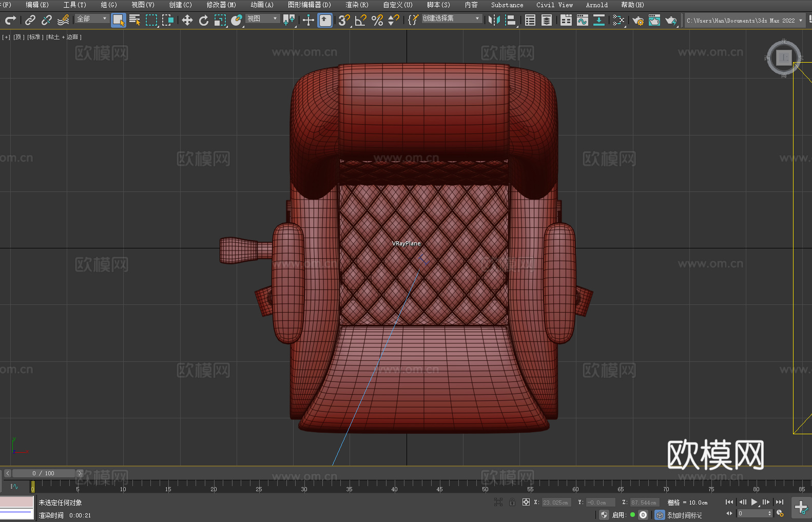This screenshot has width=812, height=522.
Task: Select Bind to Space Warp tool
Action: point(63,20)
